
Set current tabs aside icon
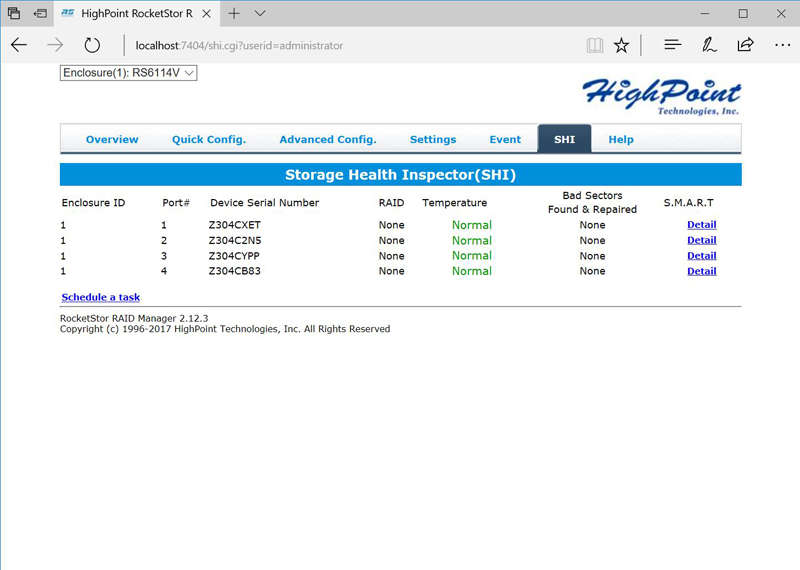click(40, 13)
